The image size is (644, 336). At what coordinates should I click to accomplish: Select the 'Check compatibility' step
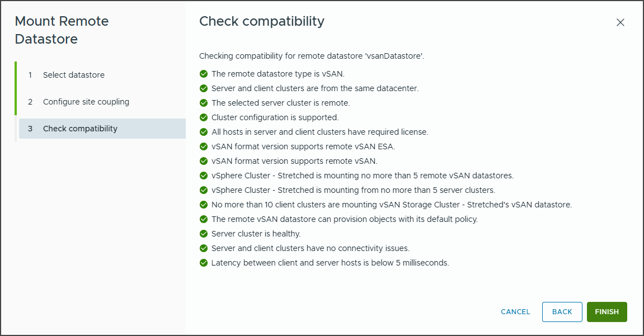(80, 128)
